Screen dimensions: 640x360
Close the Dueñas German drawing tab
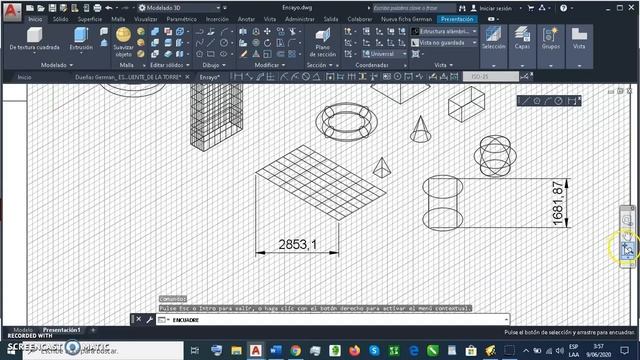click(187, 77)
